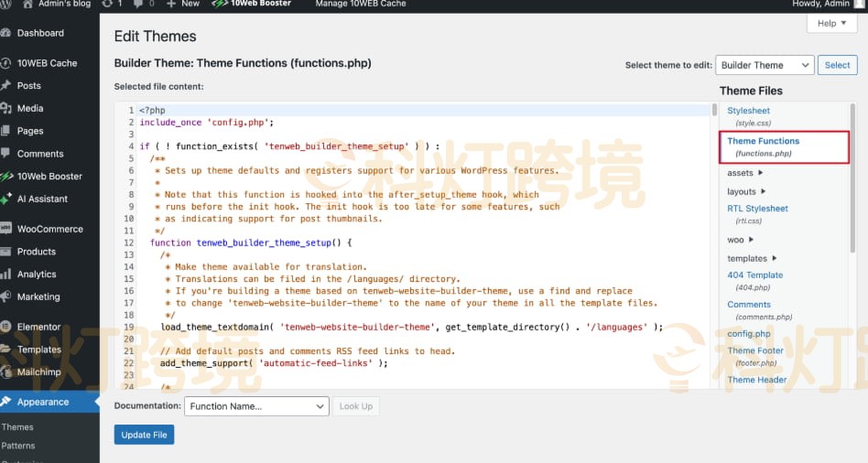Click the Appearance paintbrush icon
This screenshot has height=463, width=868.
click(6, 402)
